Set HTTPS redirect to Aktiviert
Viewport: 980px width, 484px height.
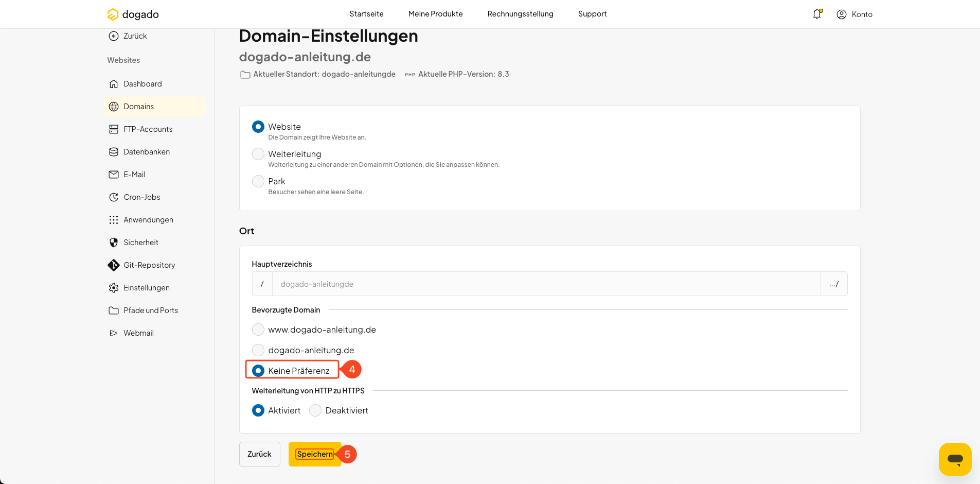coord(258,410)
